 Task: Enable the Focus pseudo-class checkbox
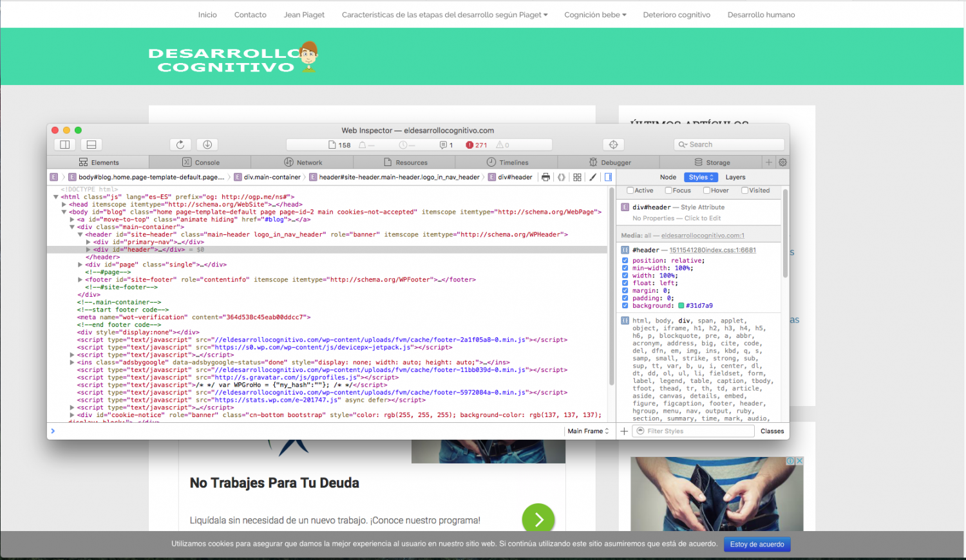point(668,191)
